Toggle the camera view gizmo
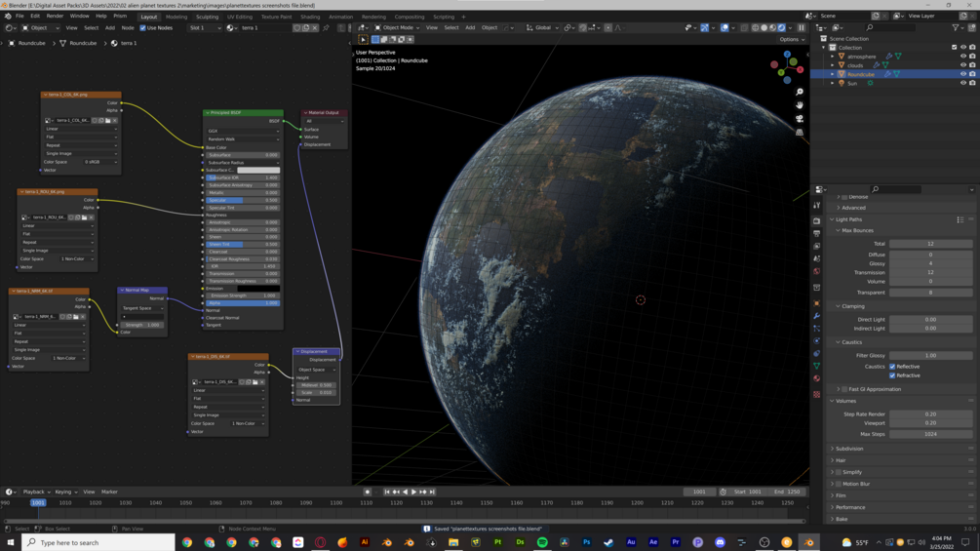980x551 pixels. (x=800, y=118)
